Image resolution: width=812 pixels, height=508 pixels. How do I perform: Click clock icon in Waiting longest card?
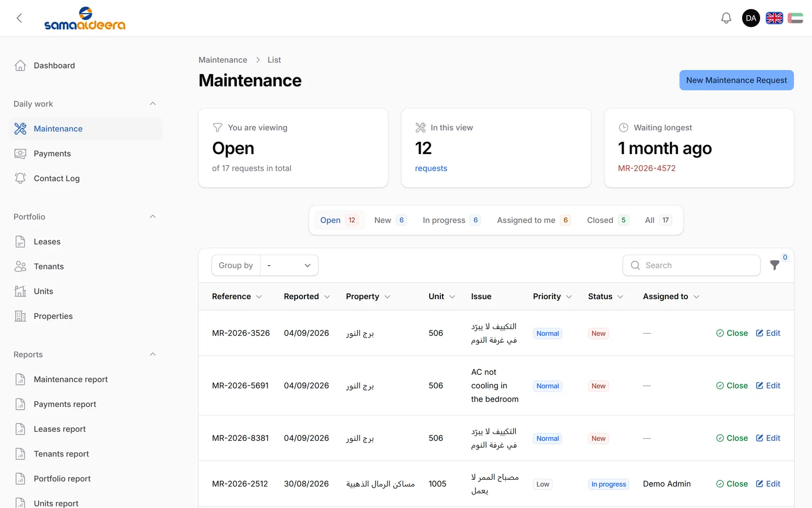click(624, 128)
